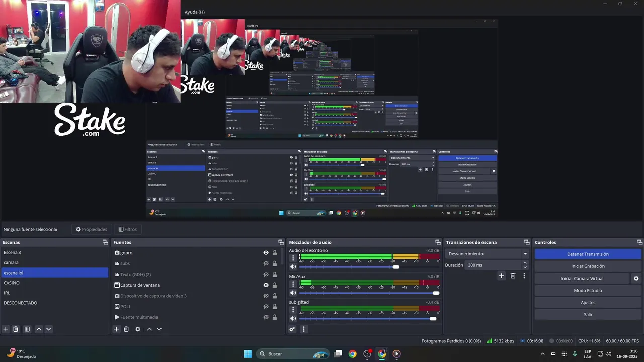Move the source down with the Fuentes down arrow
Screen dimensions: 644x362
(159, 329)
